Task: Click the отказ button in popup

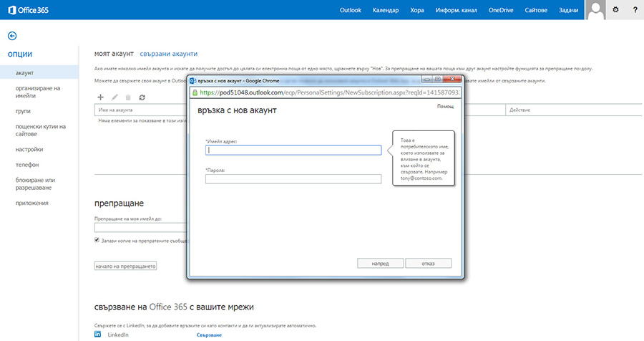Action: [428, 263]
